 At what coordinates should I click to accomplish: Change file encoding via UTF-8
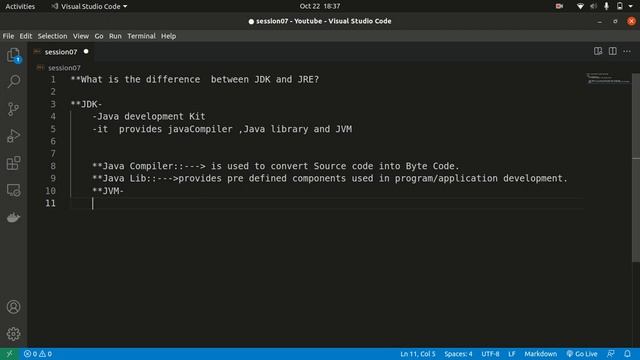[x=490, y=354]
